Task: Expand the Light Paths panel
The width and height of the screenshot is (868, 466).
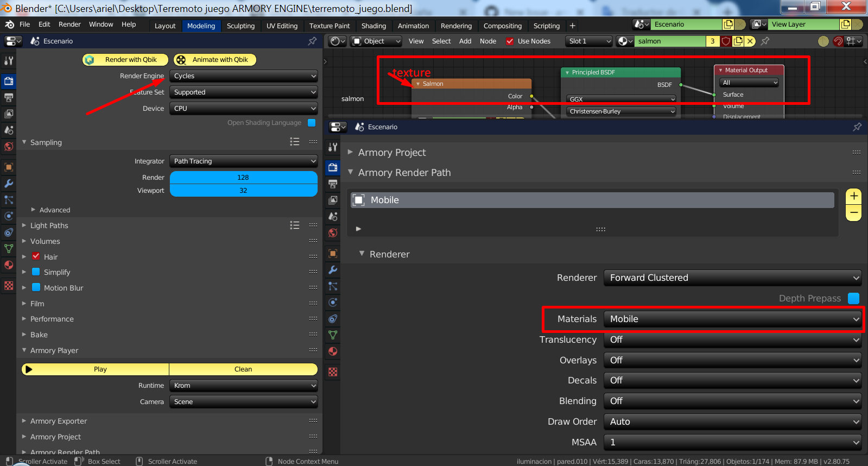Action: (x=49, y=225)
